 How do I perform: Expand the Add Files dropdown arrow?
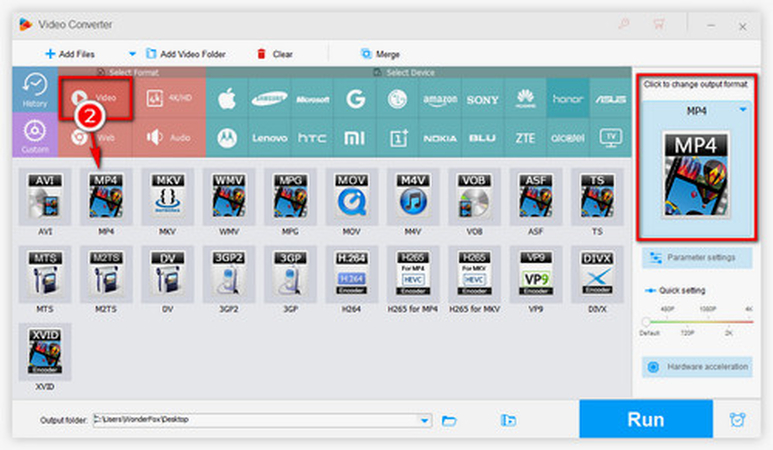132,54
